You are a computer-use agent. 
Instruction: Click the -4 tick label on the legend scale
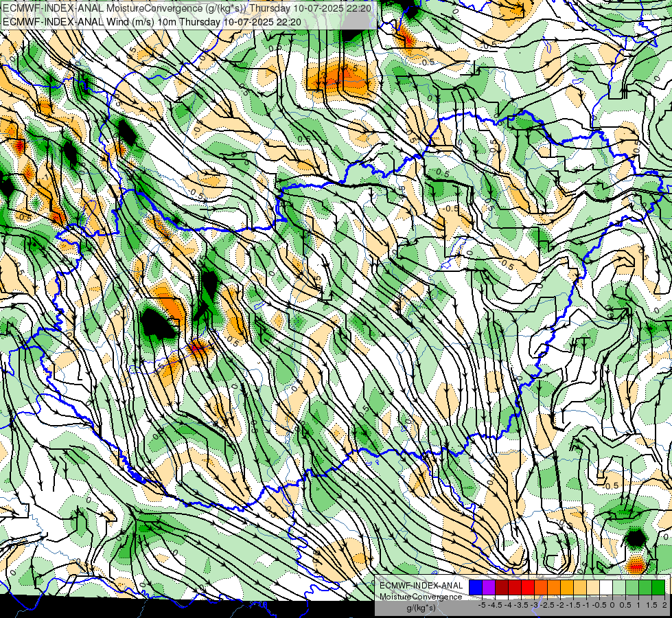(x=508, y=605)
